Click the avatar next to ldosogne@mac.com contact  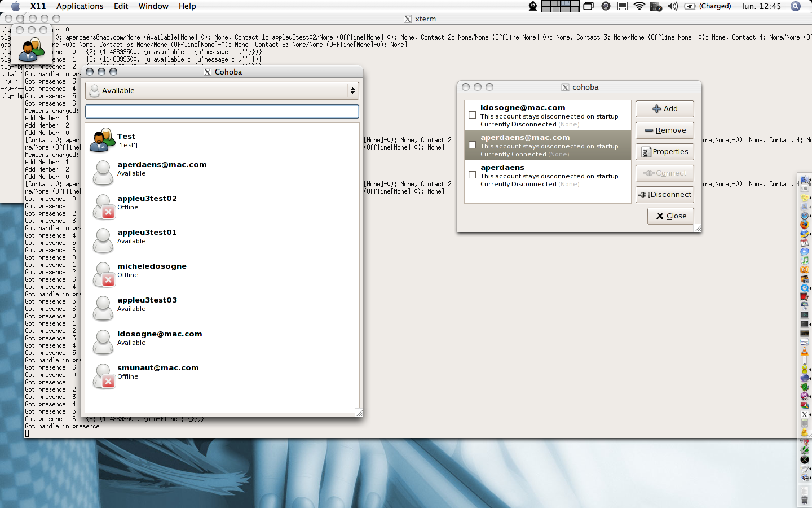click(x=103, y=342)
